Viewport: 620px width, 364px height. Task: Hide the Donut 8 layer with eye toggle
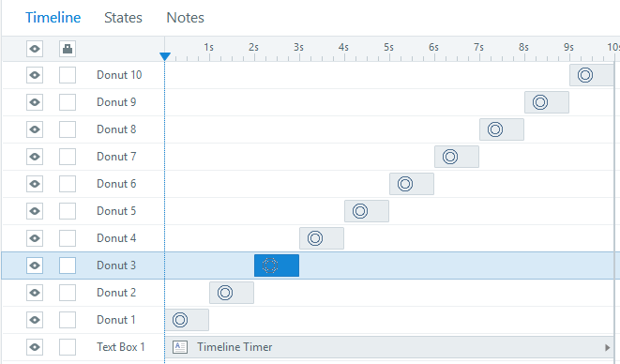point(35,129)
